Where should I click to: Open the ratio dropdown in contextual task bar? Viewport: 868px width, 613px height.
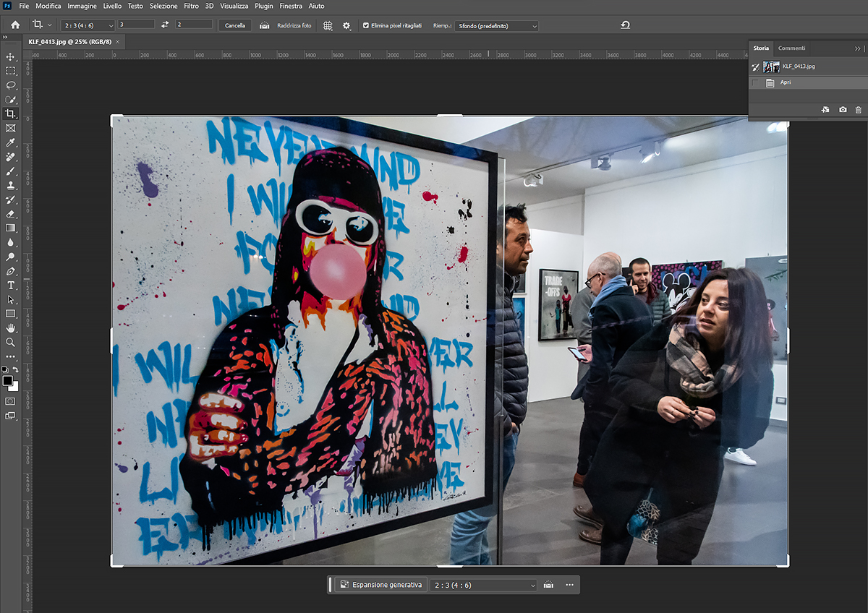[483, 585]
